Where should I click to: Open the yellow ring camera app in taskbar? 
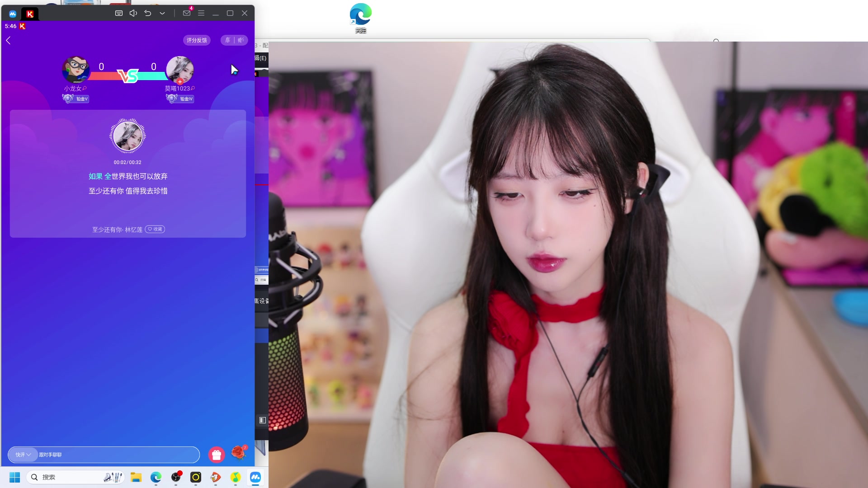(196, 477)
